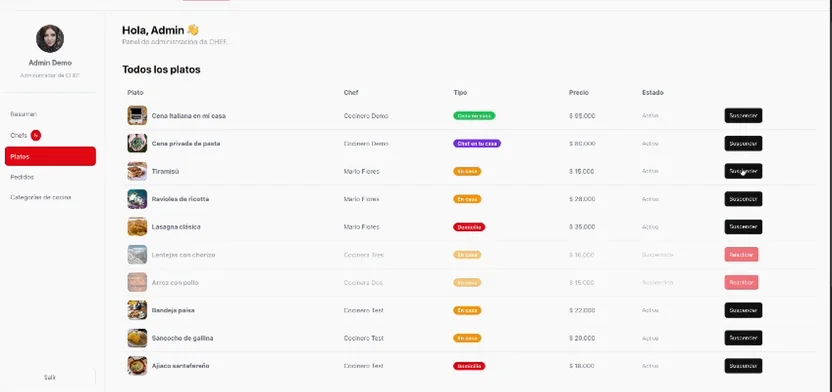
Task: Click the Tiramisú dish thumbnail
Action: pyautogui.click(x=137, y=171)
